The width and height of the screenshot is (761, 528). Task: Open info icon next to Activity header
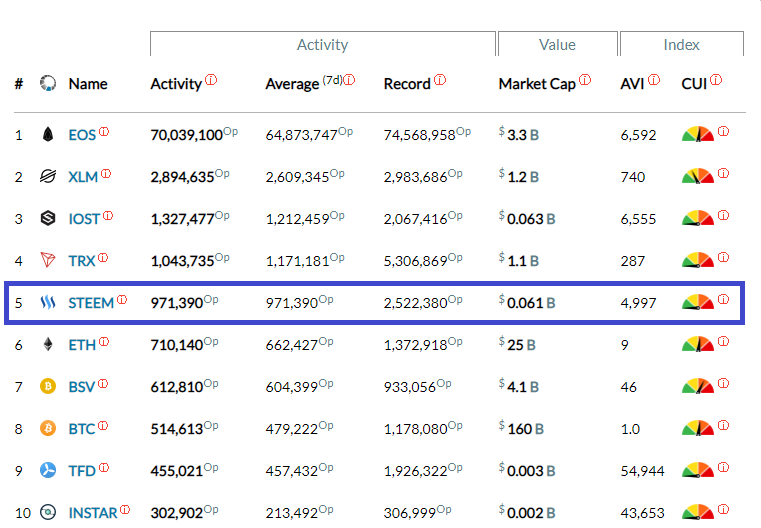pyautogui.click(x=211, y=80)
